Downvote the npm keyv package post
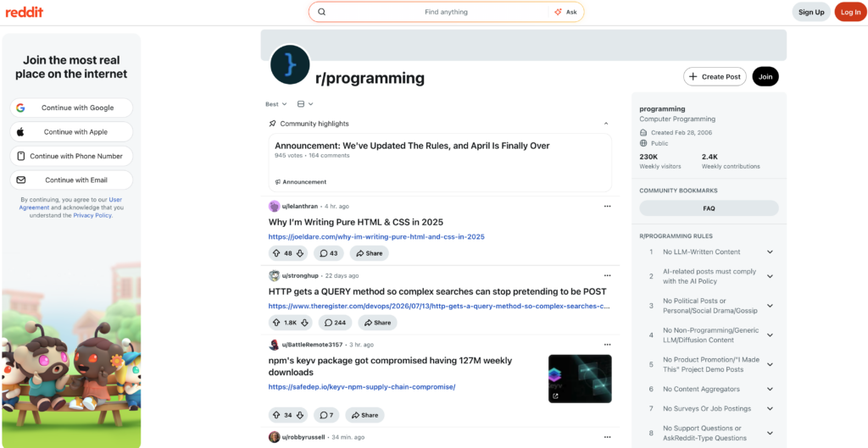This screenshot has height=448, width=868. tap(299, 415)
